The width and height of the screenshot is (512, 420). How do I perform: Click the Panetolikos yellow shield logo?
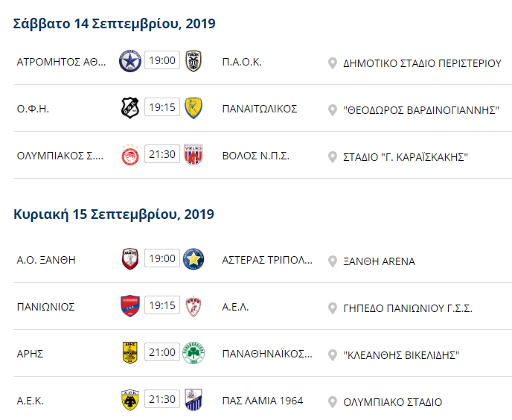coord(193,108)
